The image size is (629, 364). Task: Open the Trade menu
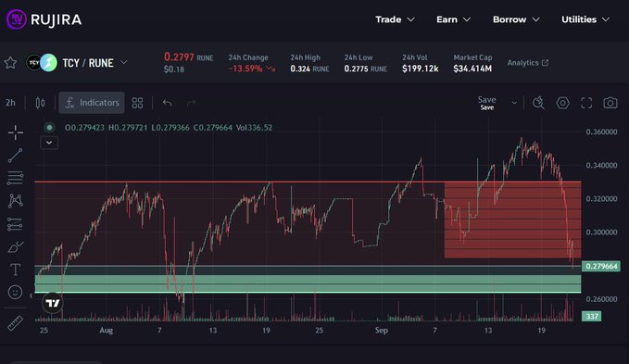click(x=395, y=19)
